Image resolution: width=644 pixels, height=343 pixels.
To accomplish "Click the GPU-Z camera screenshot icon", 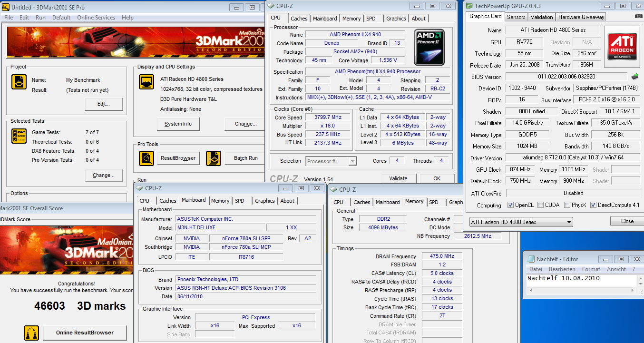I will 638,16.
